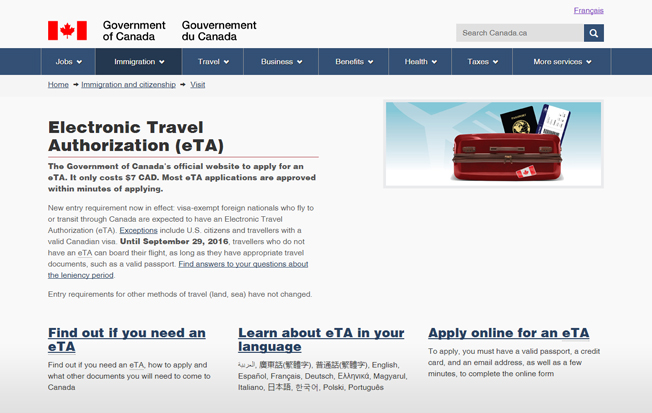Open 'Learn about eTA in your language'
This screenshot has width=652, height=413.
click(321, 339)
